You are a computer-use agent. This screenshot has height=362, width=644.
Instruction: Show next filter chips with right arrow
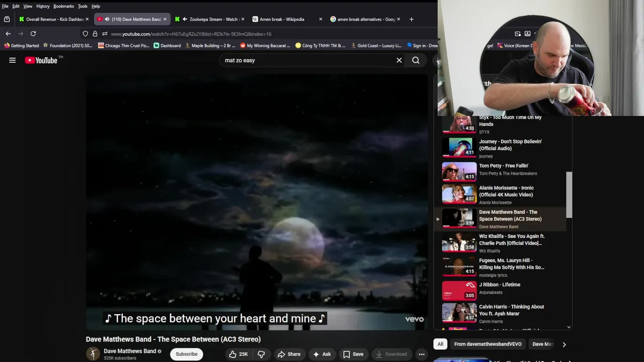coord(564,344)
